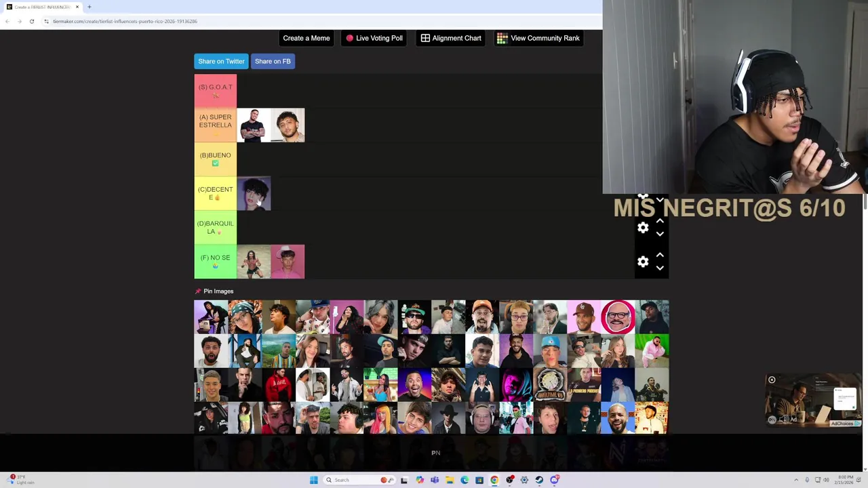Select the (D) BARQUILLA tier label
The image size is (868, 488).
pos(216,227)
